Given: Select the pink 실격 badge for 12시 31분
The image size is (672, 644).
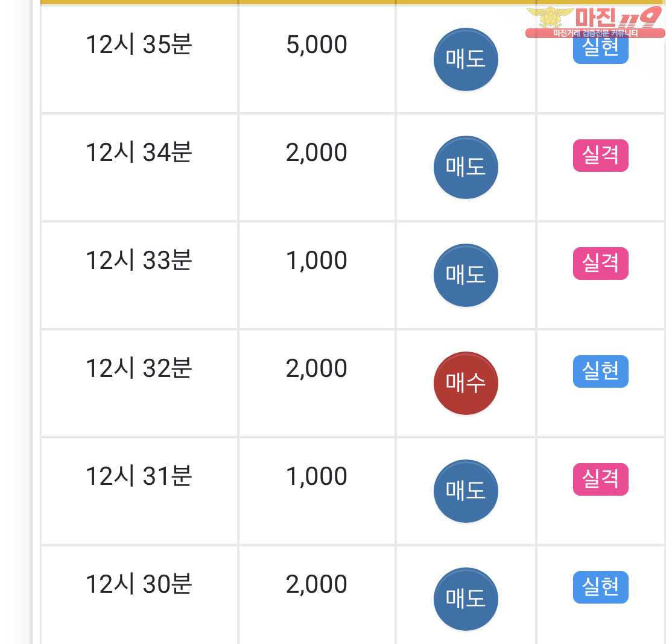Looking at the screenshot, I should pyautogui.click(x=600, y=479).
